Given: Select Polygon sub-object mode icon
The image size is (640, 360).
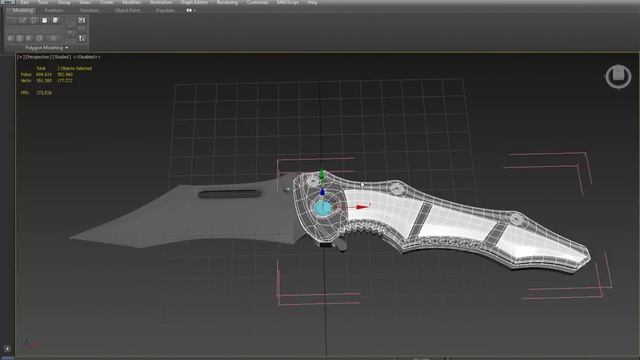Looking at the screenshot, I should point(44,20).
